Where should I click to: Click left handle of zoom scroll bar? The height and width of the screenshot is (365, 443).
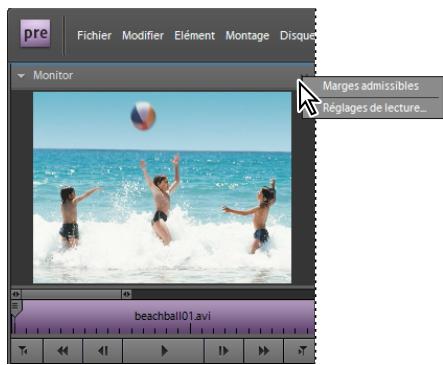coord(16,294)
